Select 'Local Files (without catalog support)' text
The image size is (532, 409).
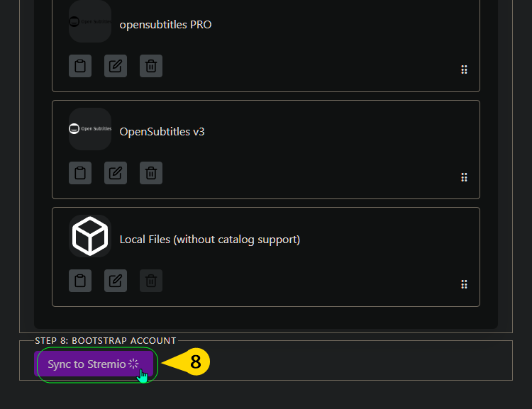tap(210, 240)
